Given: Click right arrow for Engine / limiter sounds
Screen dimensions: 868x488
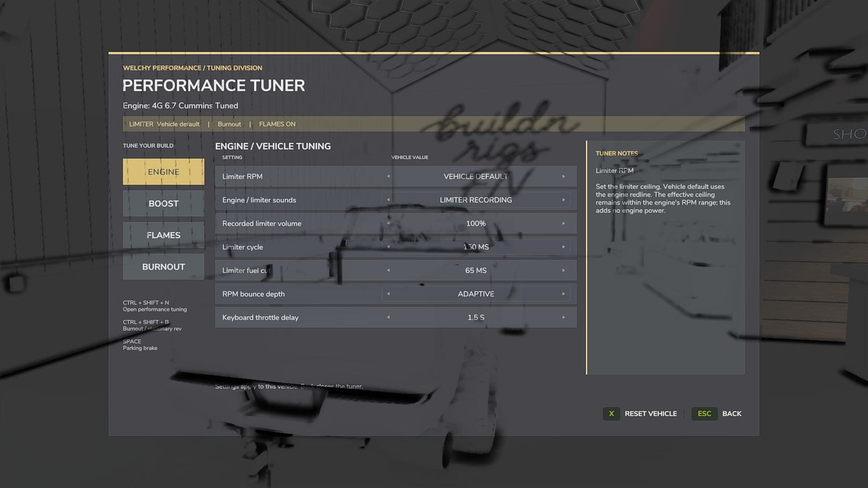Looking at the screenshot, I should point(563,200).
